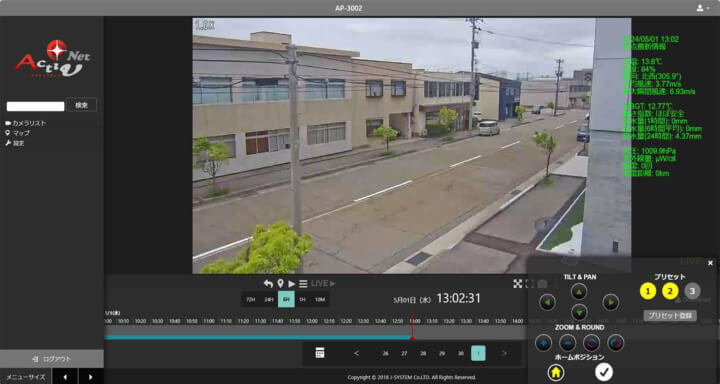Select day 28 in the date strip
Viewport: 720px width, 384px height.
coord(423,353)
